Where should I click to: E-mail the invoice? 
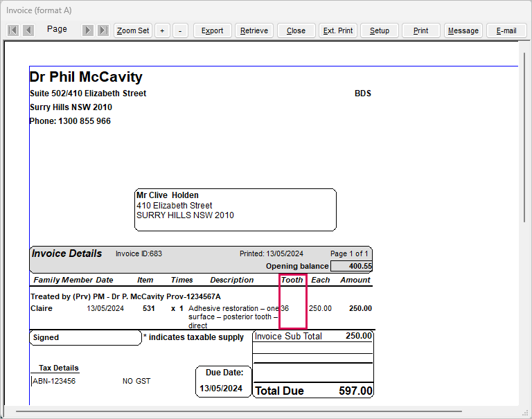pos(506,30)
